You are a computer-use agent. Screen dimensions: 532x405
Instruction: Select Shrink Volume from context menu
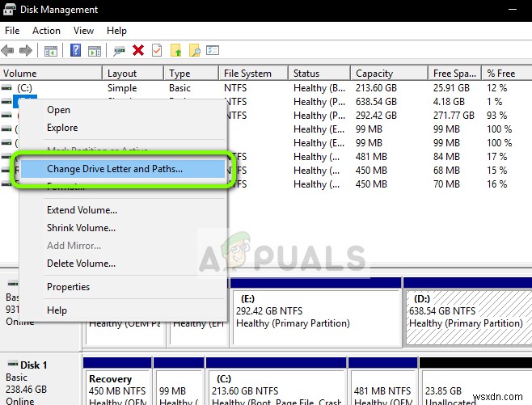[x=123, y=228]
